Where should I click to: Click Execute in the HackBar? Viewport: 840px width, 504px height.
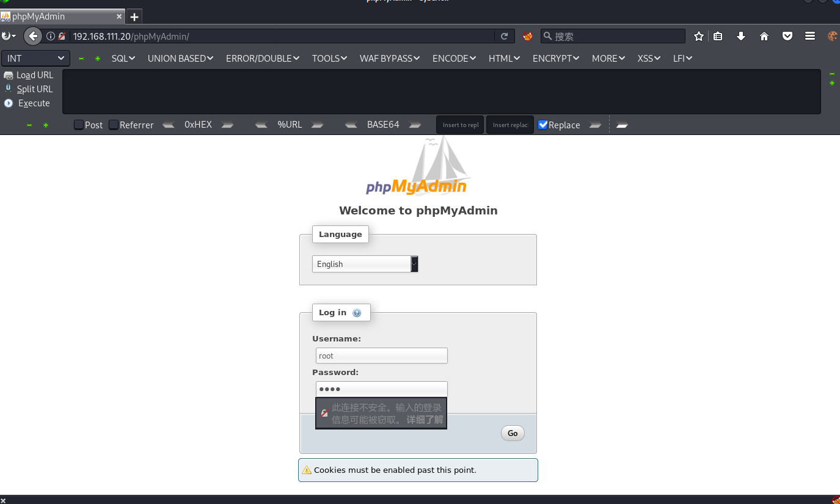pos(27,103)
